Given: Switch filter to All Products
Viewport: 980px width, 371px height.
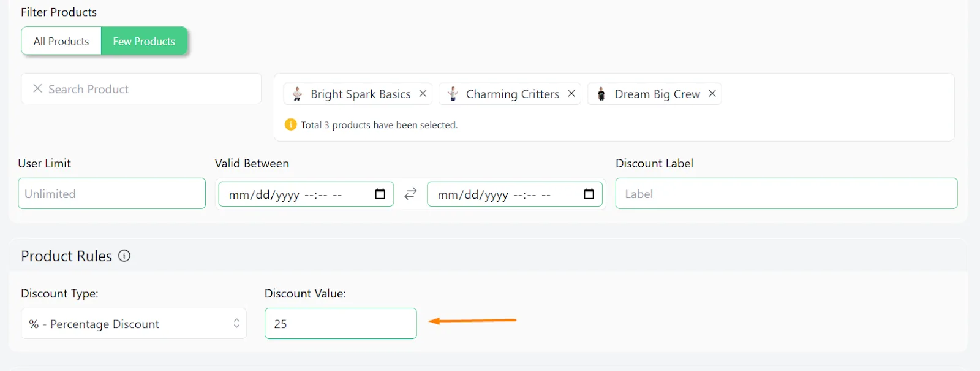Looking at the screenshot, I should coord(61,41).
